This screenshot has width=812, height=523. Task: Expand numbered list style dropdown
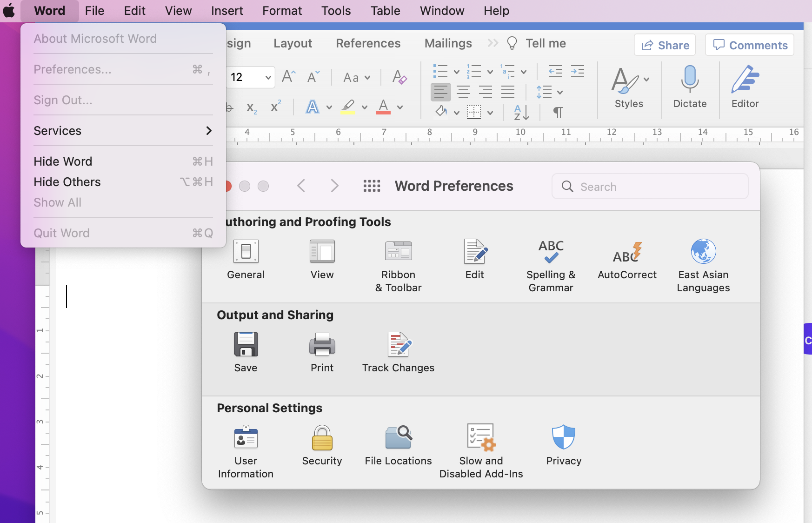(x=490, y=72)
